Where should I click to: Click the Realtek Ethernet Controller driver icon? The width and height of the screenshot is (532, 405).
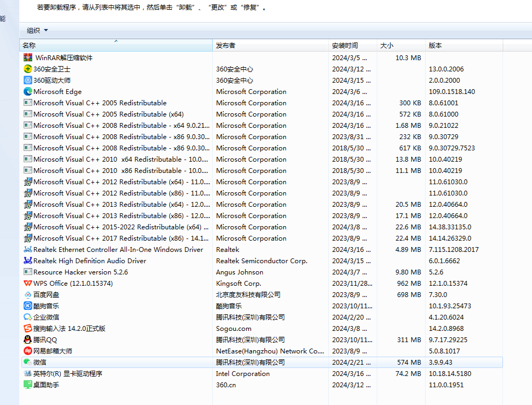(x=28, y=249)
